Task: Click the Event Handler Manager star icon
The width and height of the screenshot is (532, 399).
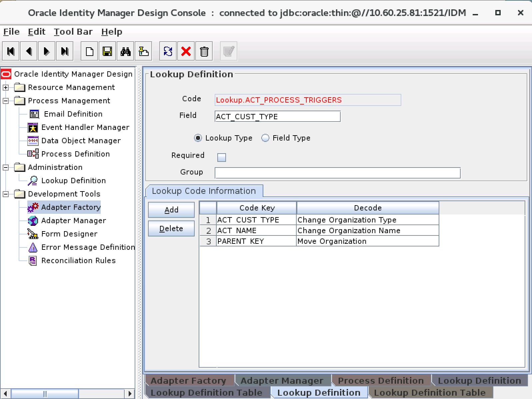Action: [33, 128]
